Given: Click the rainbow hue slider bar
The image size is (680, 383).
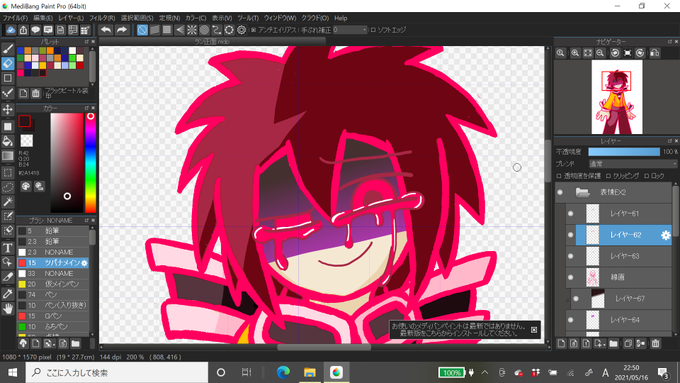Looking at the screenshot, I should (x=90, y=163).
